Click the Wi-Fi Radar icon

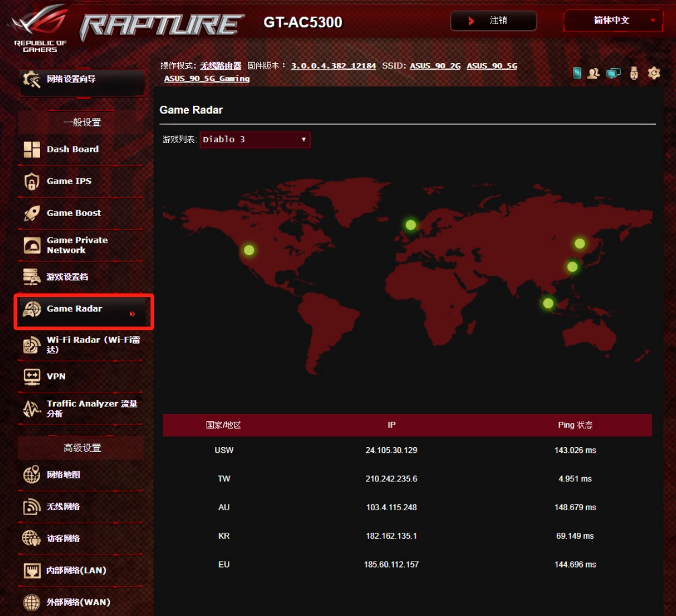point(32,345)
